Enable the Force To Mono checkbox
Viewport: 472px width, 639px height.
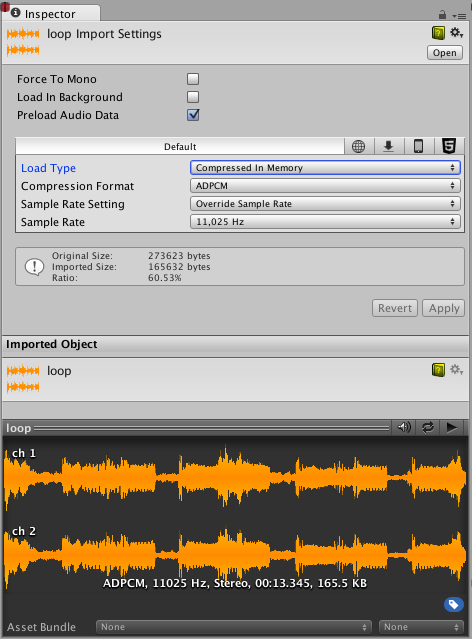pos(193,79)
